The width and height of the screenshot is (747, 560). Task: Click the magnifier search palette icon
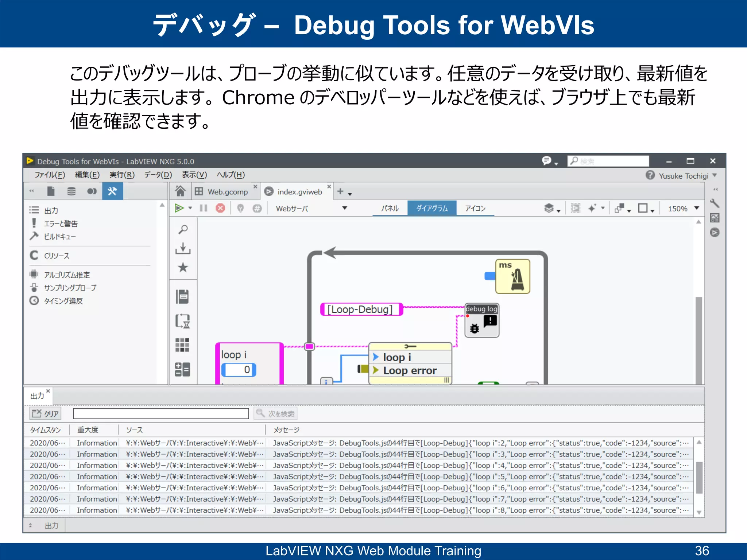point(183,229)
